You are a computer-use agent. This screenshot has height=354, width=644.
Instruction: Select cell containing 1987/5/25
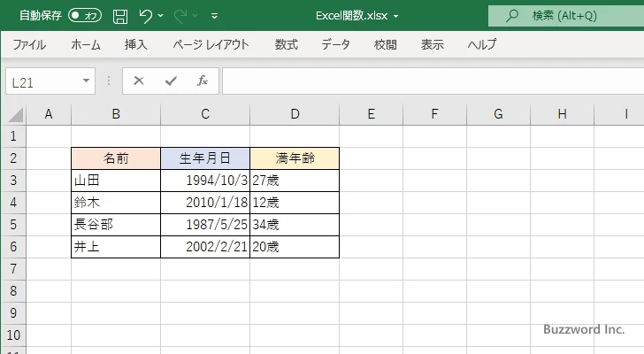pyautogui.click(x=205, y=225)
